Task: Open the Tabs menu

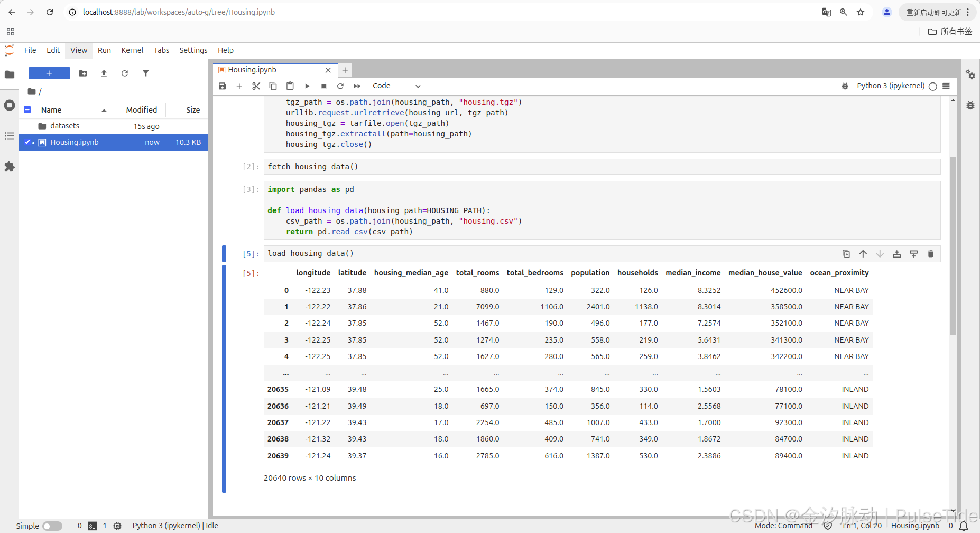Action: click(162, 50)
